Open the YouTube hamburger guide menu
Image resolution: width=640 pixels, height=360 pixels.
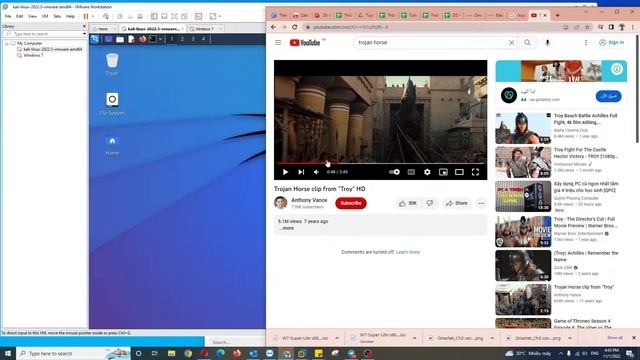point(278,42)
